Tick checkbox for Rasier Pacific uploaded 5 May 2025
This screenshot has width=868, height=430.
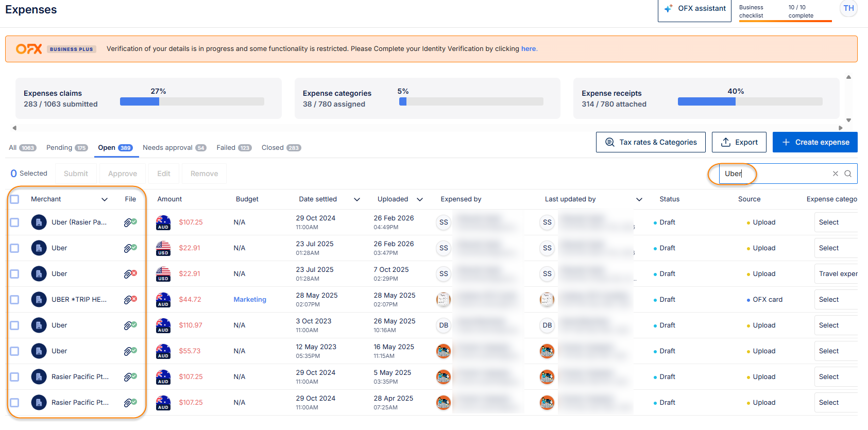14,377
